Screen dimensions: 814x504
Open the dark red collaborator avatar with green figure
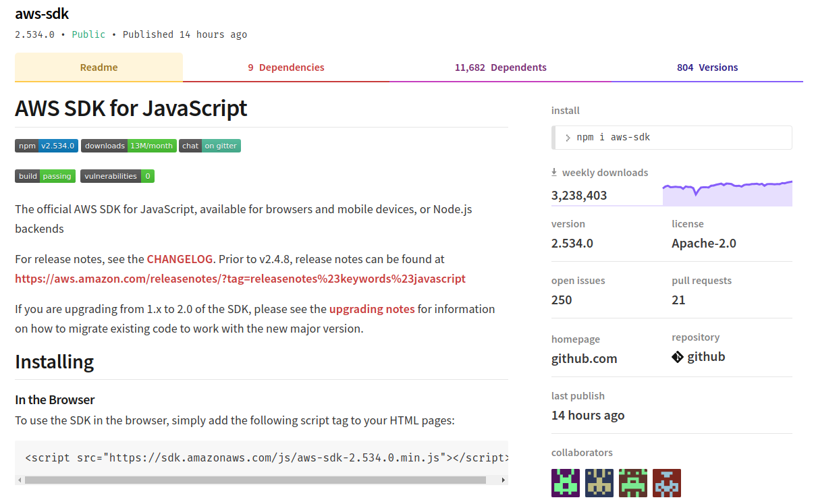pyautogui.click(x=633, y=483)
